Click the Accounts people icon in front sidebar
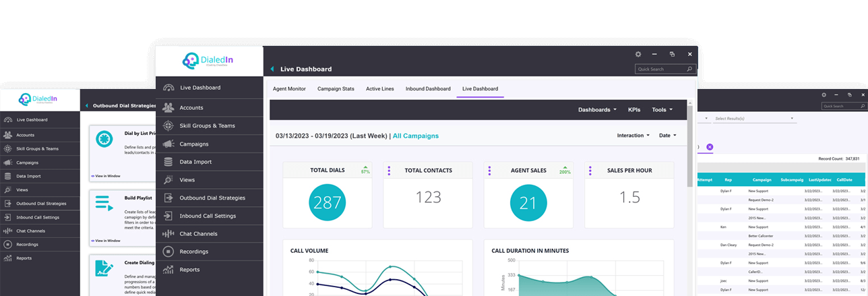The width and height of the screenshot is (868, 296). click(168, 107)
